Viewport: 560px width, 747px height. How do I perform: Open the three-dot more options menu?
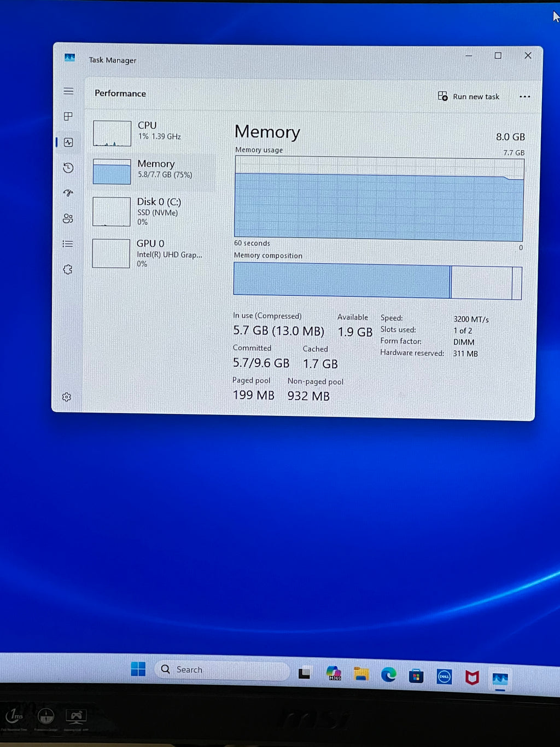pyautogui.click(x=525, y=97)
